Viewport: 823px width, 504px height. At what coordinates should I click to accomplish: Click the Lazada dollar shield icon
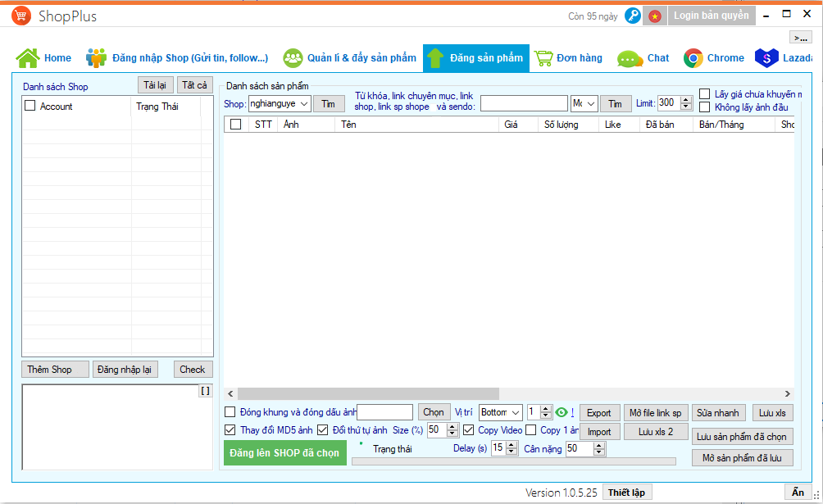click(766, 58)
